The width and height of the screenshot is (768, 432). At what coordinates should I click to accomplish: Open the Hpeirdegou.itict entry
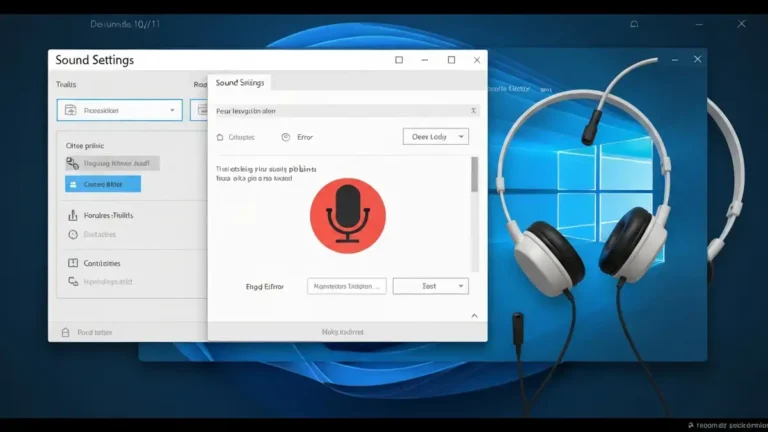108,282
